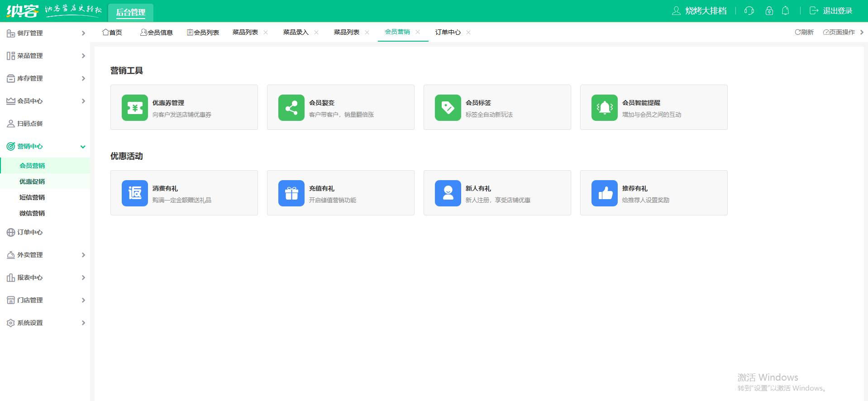
Task: Close the 会员营销 tab
Action: 418,32
